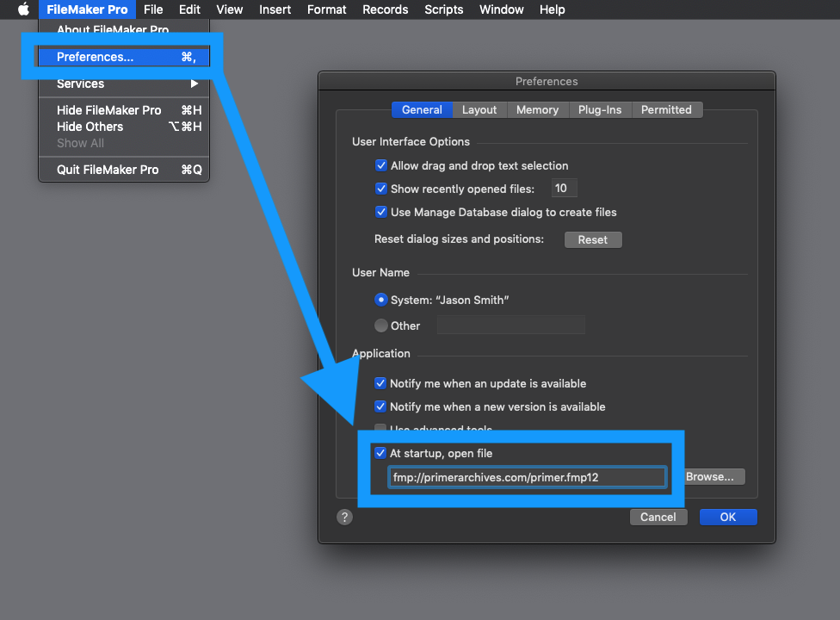Click the Browse button for startup file

713,476
